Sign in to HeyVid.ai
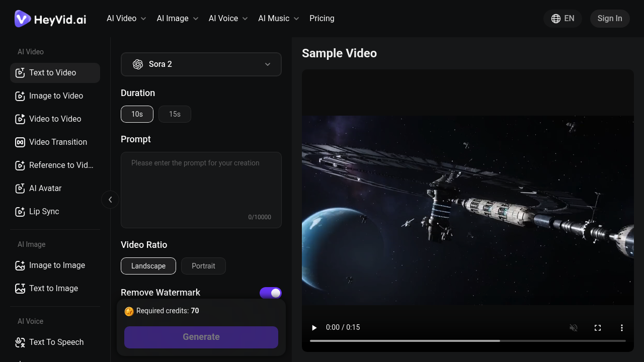644x362 pixels. click(609, 18)
